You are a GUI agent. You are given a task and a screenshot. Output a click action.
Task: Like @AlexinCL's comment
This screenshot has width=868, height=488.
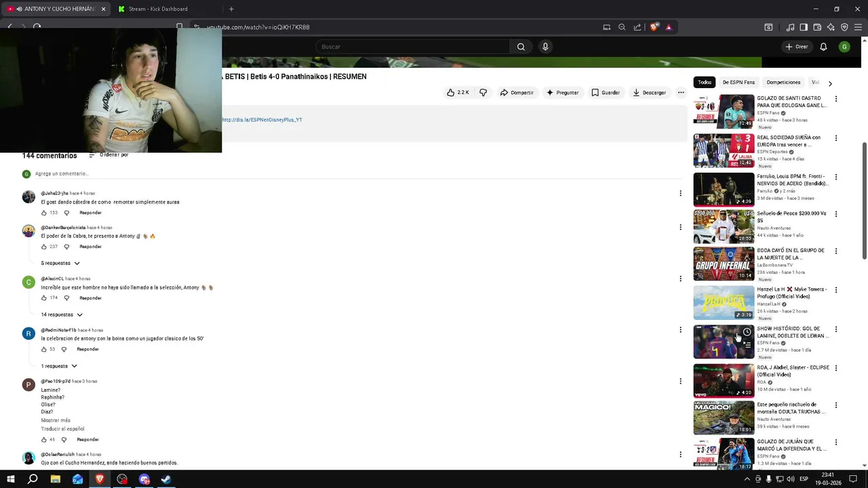[44, 298]
